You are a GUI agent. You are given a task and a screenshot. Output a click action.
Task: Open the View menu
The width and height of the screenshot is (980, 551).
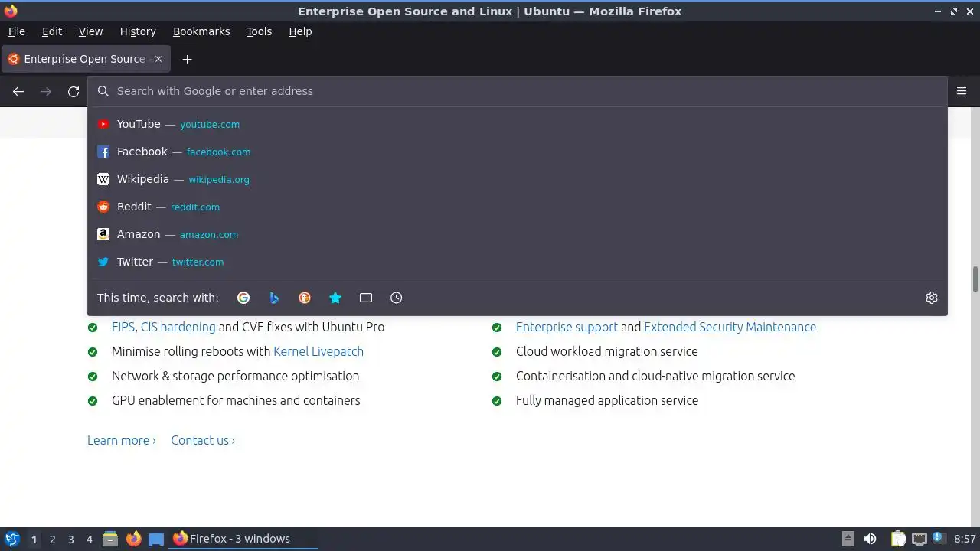[x=90, y=31]
